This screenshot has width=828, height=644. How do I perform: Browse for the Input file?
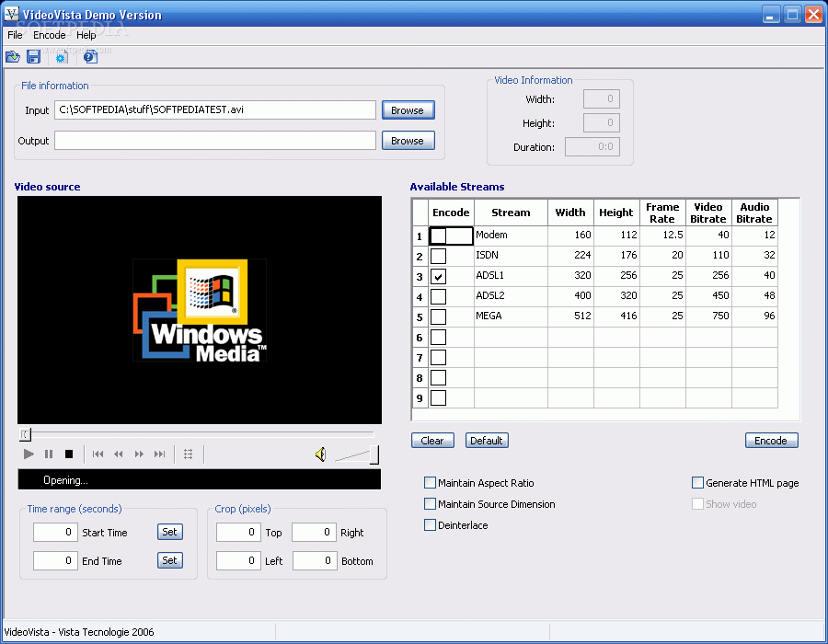[408, 109]
